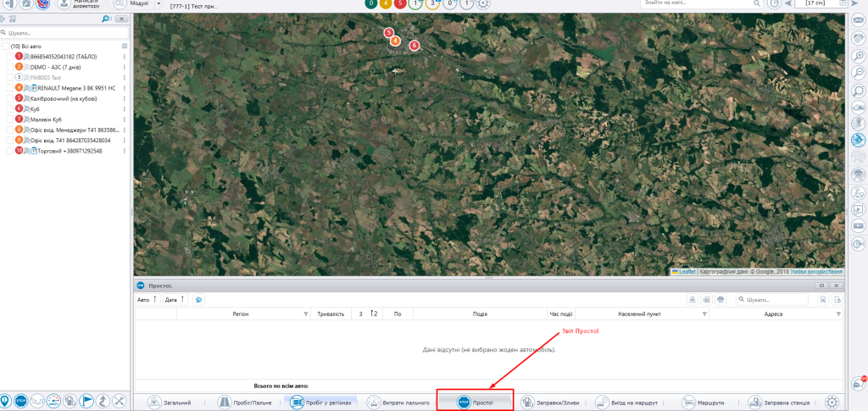Click the print icon in Простої panel
Screen dimensions: 868x411
tap(721, 299)
